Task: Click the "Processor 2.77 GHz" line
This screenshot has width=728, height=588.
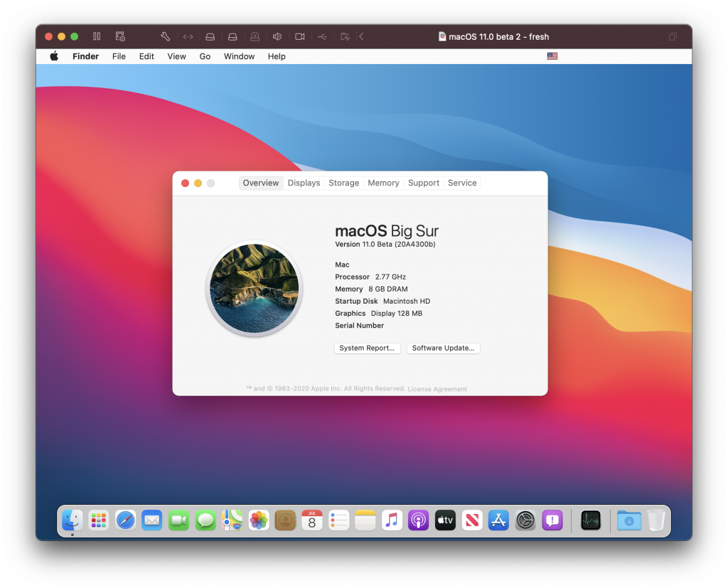Action: point(370,277)
